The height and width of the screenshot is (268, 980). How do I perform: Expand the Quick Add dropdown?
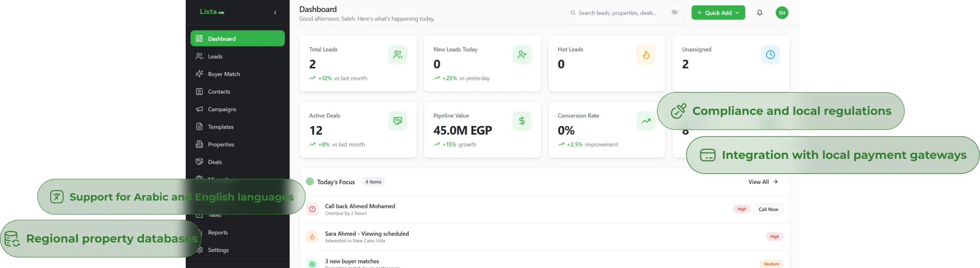click(718, 13)
